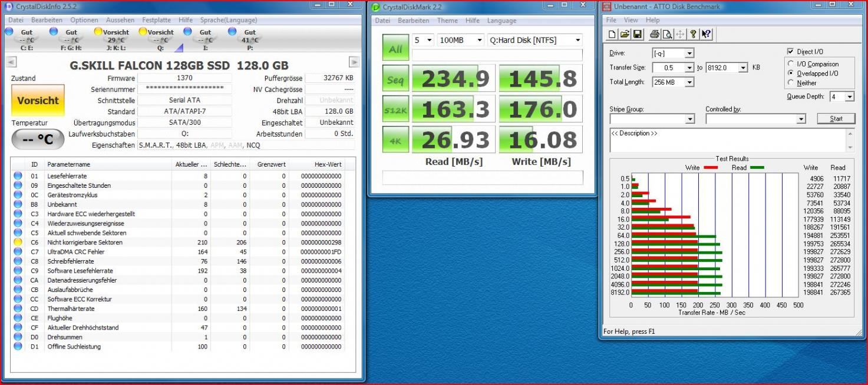Viewport: 868px width, 385px height.
Task: Select disk F: G: H: status icon
Action: (x=54, y=32)
